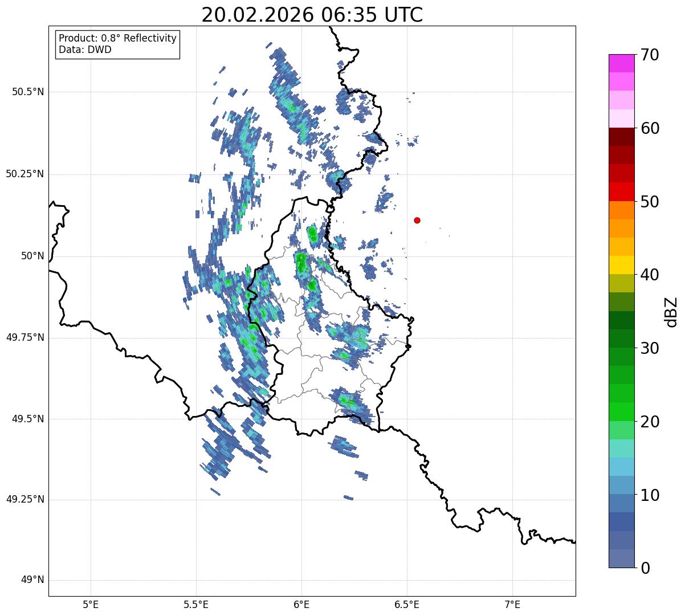Click the yellow swatch just above 40 dBZ
This screenshot has height=616, width=685.
pyautogui.click(x=622, y=265)
